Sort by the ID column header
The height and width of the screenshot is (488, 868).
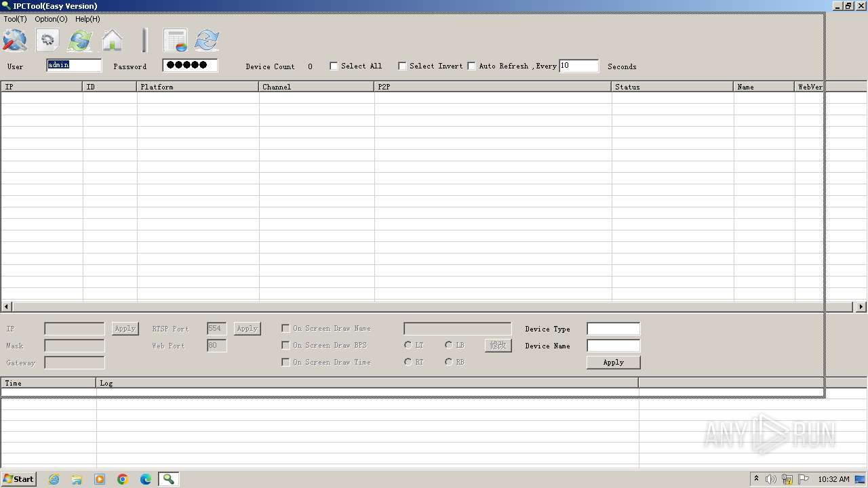click(110, 87)
